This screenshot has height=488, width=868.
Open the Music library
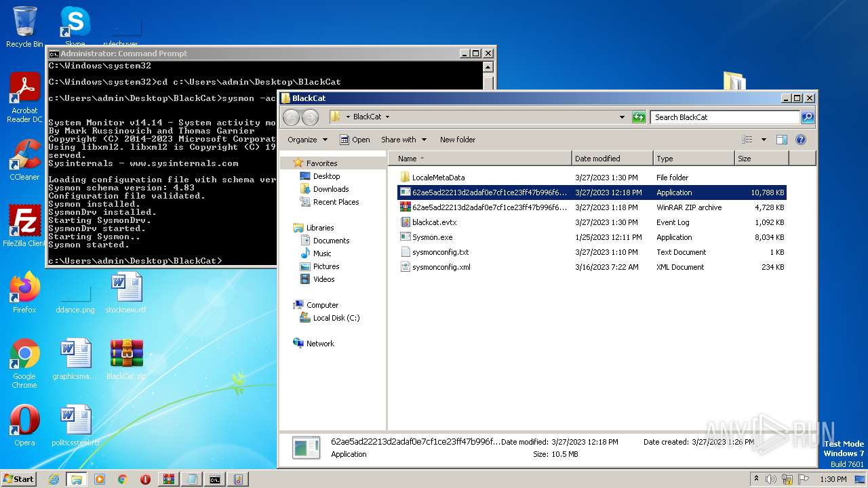322,253
